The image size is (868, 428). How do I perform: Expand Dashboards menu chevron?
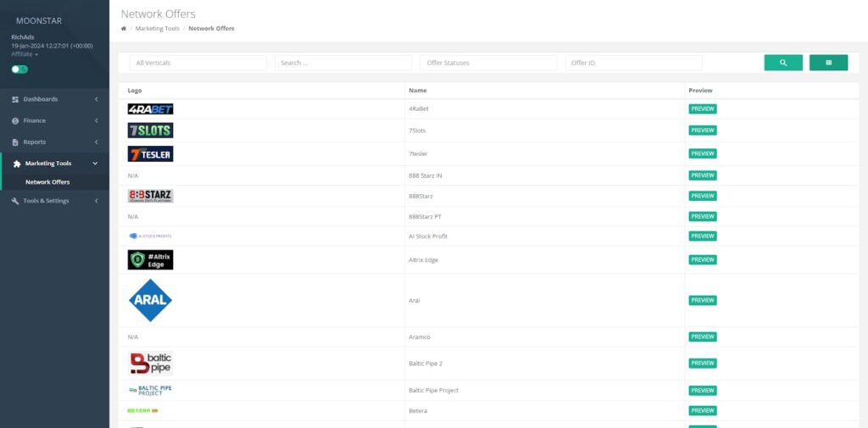tap(97, 99)
